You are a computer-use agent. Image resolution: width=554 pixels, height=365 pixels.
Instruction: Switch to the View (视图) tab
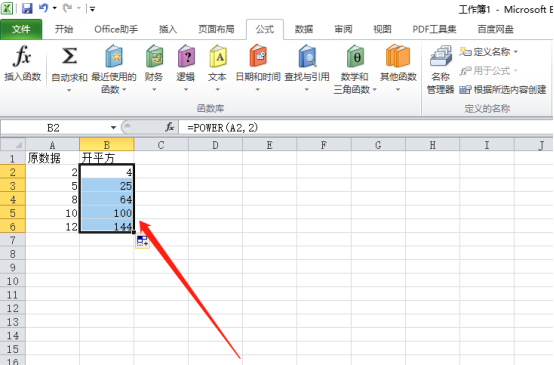(382, 29)
